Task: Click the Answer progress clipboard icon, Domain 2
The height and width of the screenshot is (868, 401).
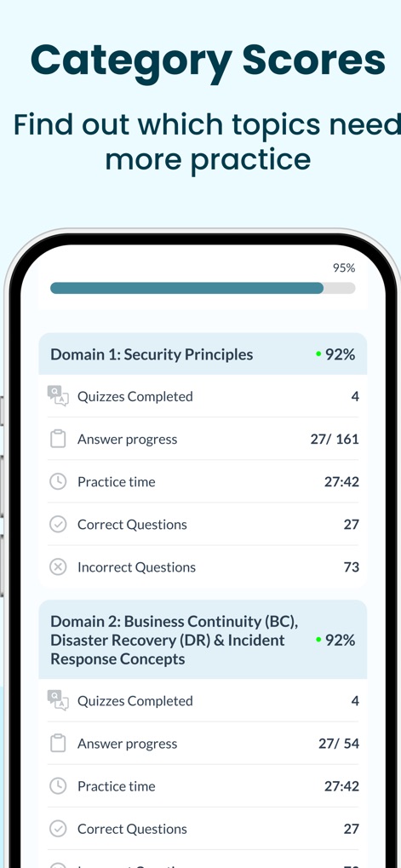Action: (x=58, y=744)
